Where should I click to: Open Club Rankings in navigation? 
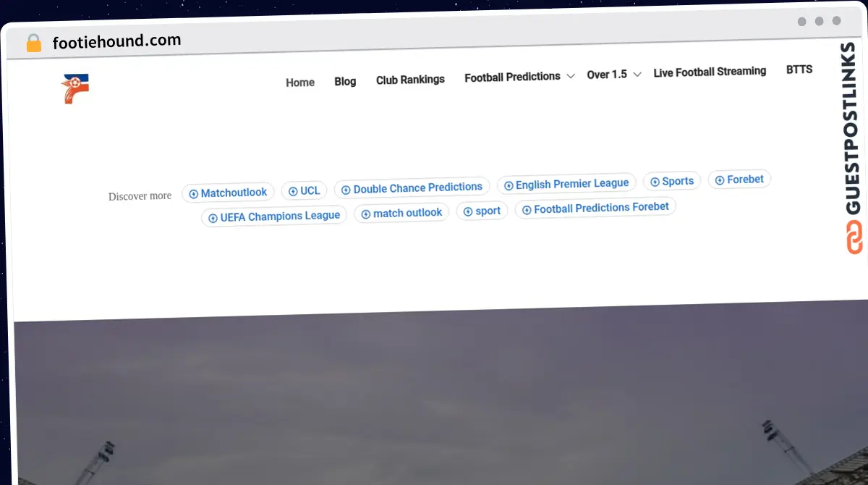tap(410, 80)
